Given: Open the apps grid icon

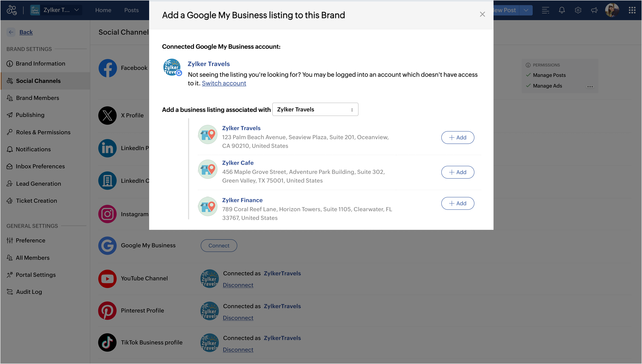Looking at the screenshot, I should click(632, 10).
